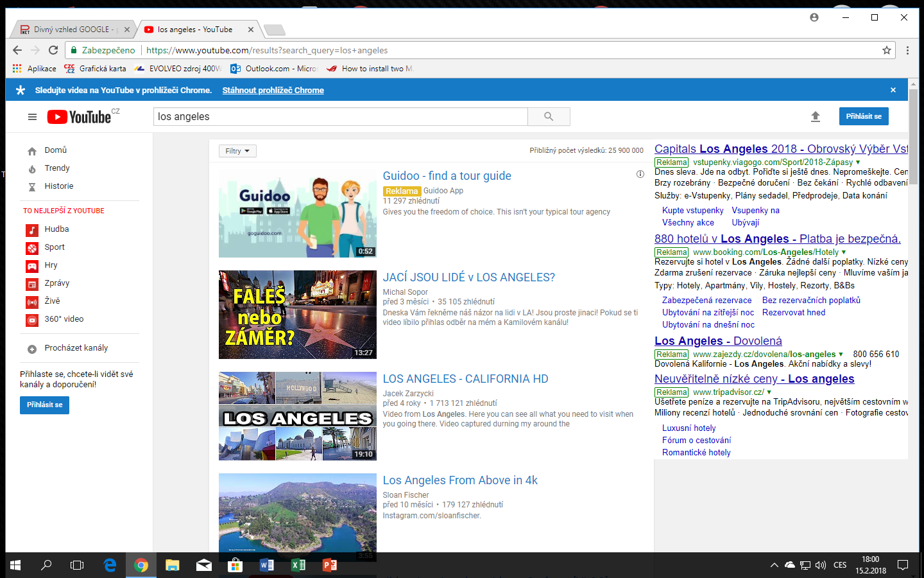Launch Excel from the taskbar
This screenshot has width=924, height=578.
pyautogui.click(x=298, y=565)
